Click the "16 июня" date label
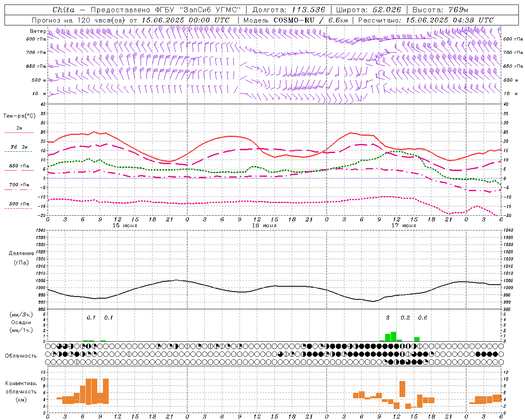 tap(264, 226)
